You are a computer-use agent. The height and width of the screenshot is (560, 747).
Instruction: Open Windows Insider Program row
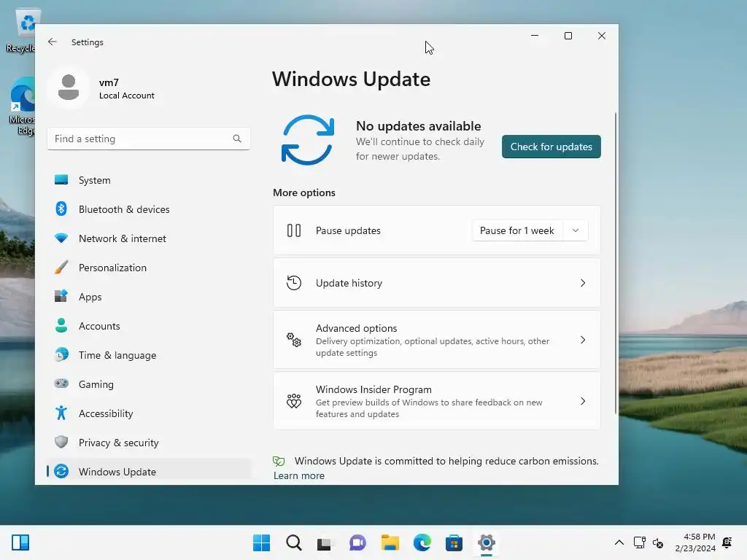pyautogui.click(x=437, y=401)
